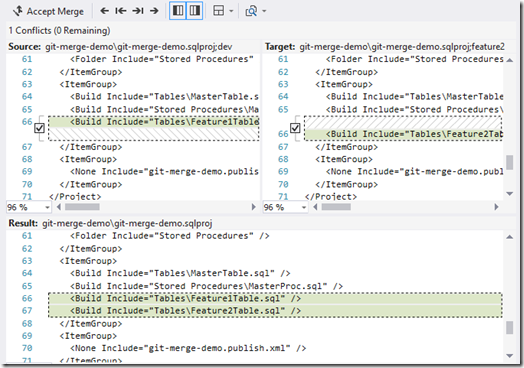Click Source pane horizontal scrollbar thumb

pyautogui.click(x=82, y=207)
